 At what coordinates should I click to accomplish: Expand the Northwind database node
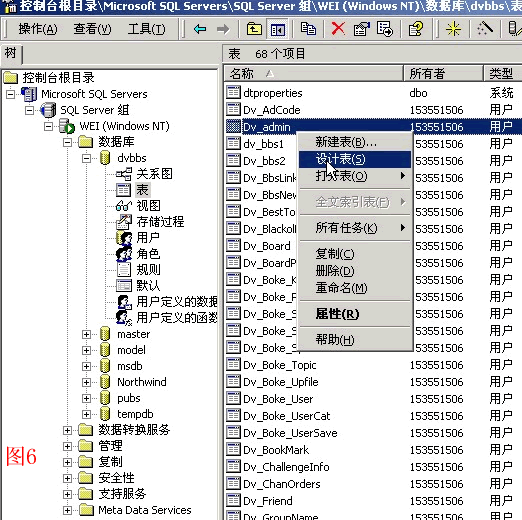[x=86, y=382]
